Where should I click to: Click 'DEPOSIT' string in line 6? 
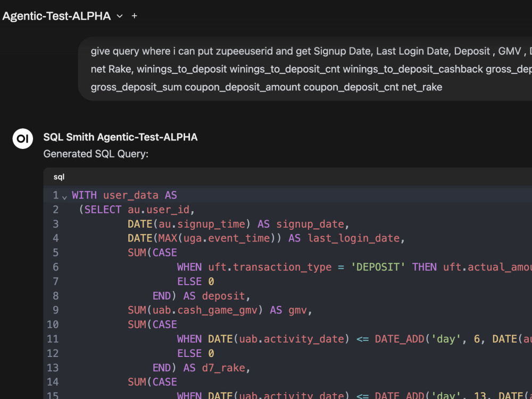pos(378,267)
